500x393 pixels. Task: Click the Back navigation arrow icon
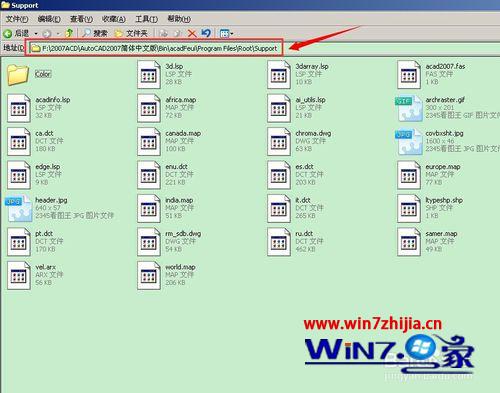tap(7, 33)
